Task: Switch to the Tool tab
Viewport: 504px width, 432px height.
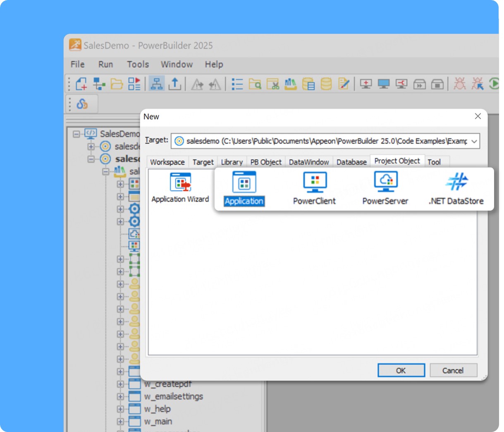Action: click(x=434, y=162)
